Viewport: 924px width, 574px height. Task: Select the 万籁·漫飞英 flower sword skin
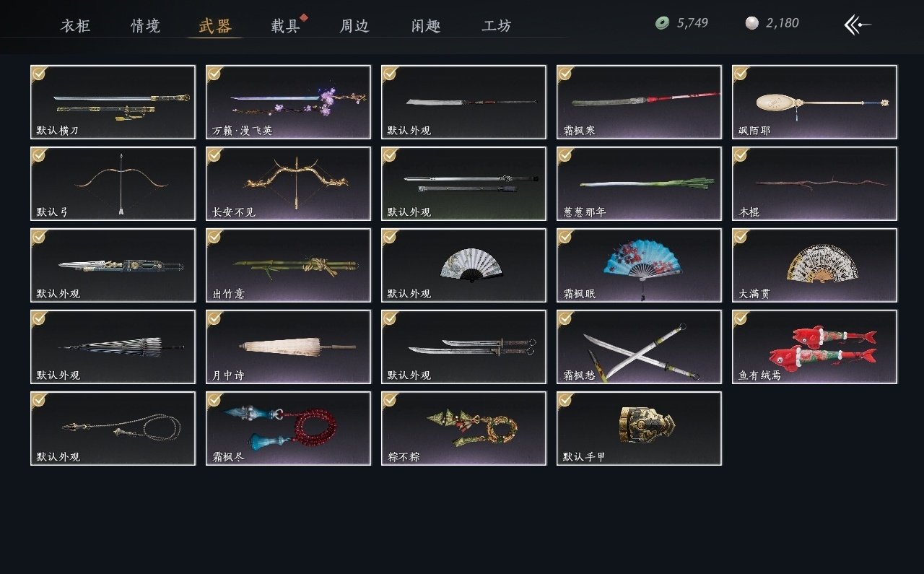(288, 102)
